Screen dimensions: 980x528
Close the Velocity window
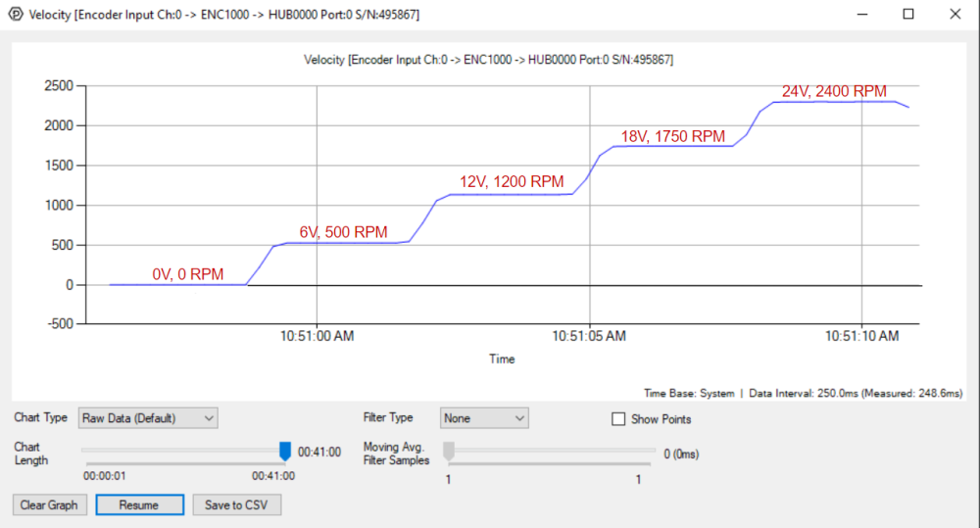(x=955, y=15)
